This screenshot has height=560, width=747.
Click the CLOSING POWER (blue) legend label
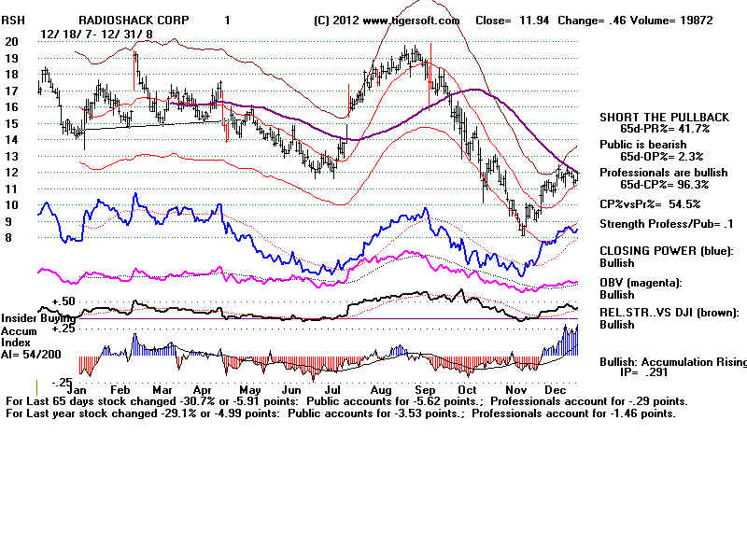[x=666, y=250]
